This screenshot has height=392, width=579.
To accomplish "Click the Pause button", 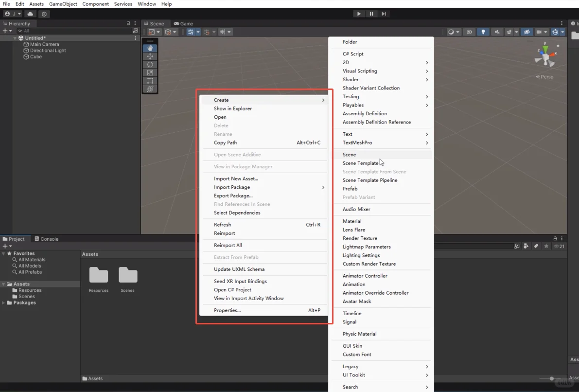I will (371, 14).
